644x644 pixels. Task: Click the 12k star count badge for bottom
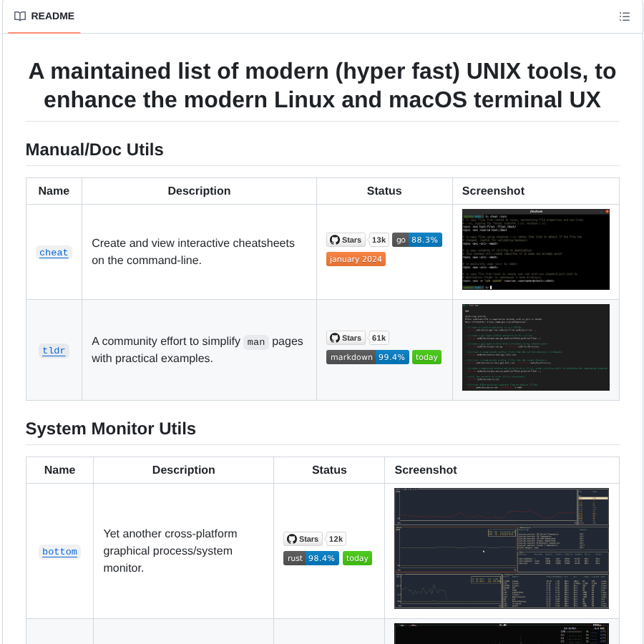336,539
